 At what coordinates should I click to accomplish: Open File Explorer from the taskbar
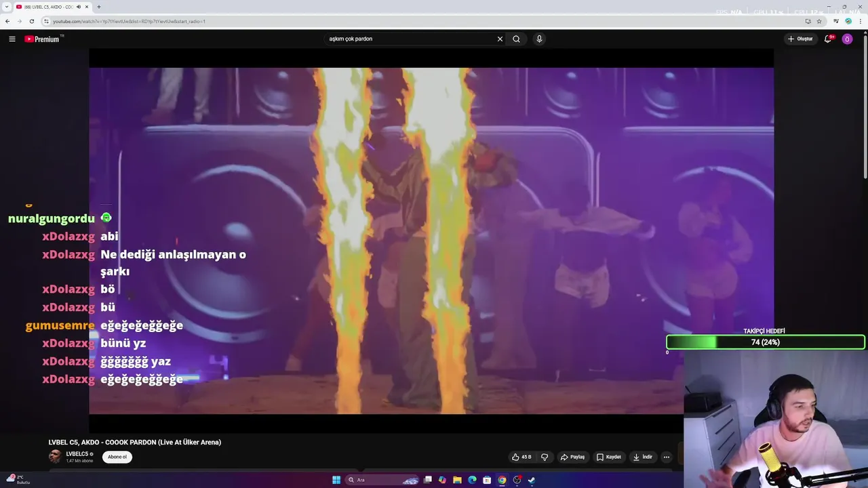[457, 480]
